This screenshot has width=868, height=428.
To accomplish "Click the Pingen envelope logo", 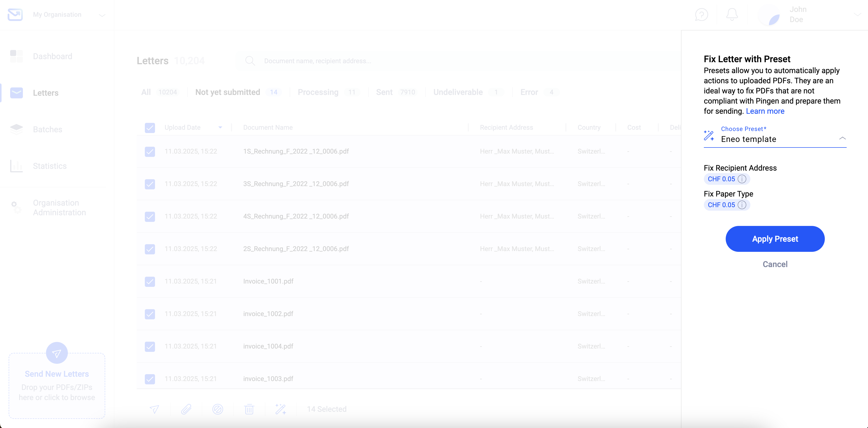I will point(15,14).
